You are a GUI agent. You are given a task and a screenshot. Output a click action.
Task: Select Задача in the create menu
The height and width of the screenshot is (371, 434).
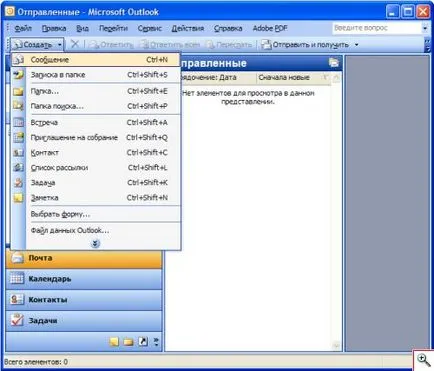(x=96, y=182)
